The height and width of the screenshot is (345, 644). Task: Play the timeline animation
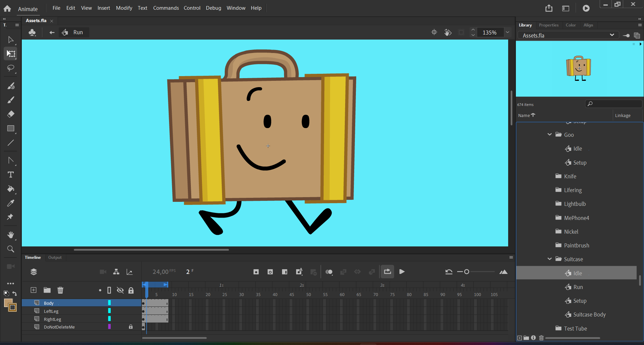[x=402, y=272]
